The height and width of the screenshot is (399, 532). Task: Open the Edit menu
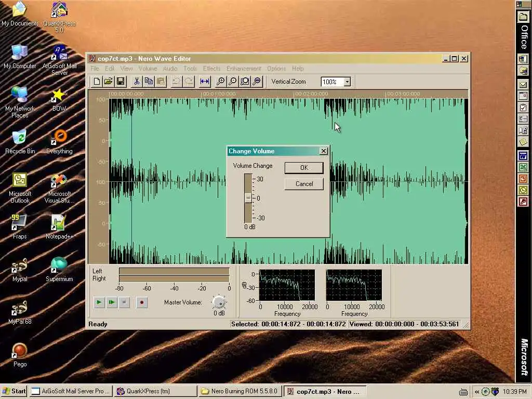coord(110,69)
